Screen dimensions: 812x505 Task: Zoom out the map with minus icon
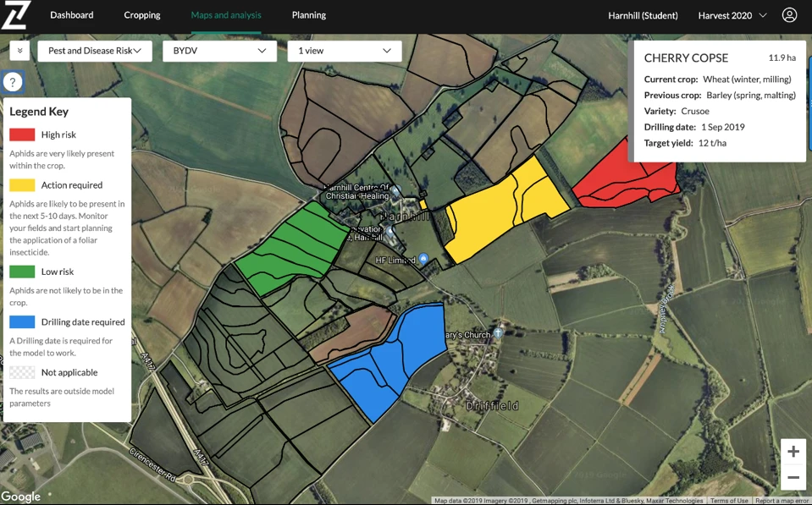tap(793, 477)
